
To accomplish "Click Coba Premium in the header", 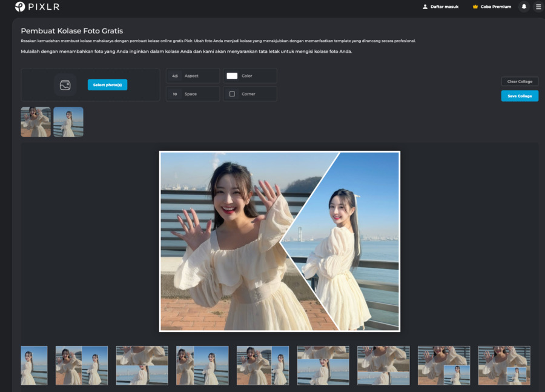I will pyautogui.click(x=495, y=7).
